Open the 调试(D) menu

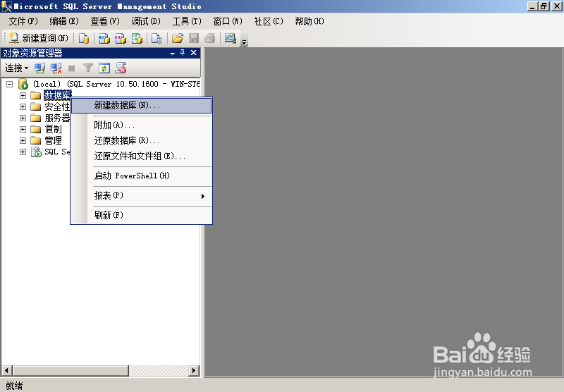click(146, 21)
